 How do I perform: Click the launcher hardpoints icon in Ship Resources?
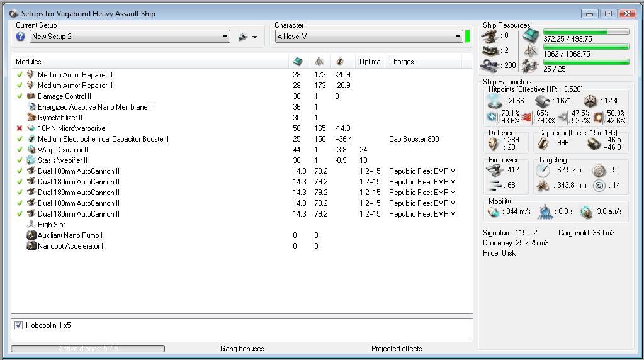(490, 51)
